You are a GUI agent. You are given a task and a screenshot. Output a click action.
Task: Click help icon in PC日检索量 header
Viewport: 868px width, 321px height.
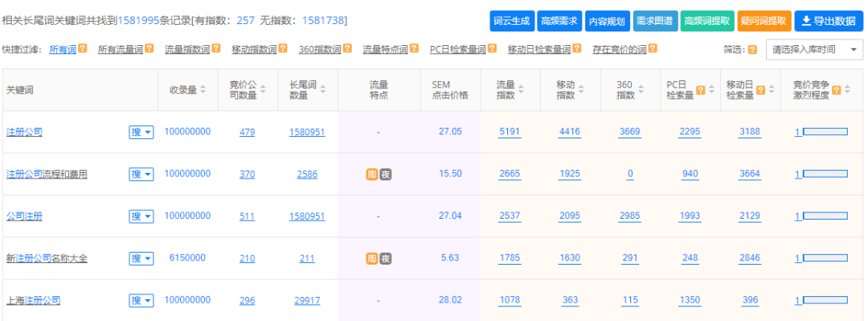click(x=701, y=90)
